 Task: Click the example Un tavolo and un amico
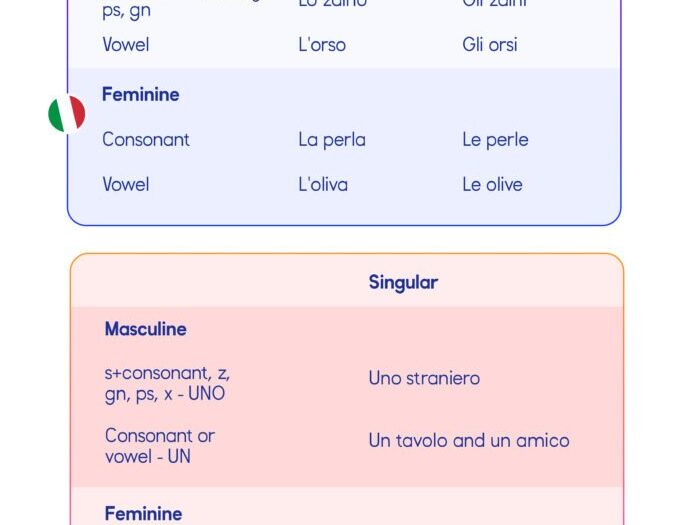pos(469,440)
